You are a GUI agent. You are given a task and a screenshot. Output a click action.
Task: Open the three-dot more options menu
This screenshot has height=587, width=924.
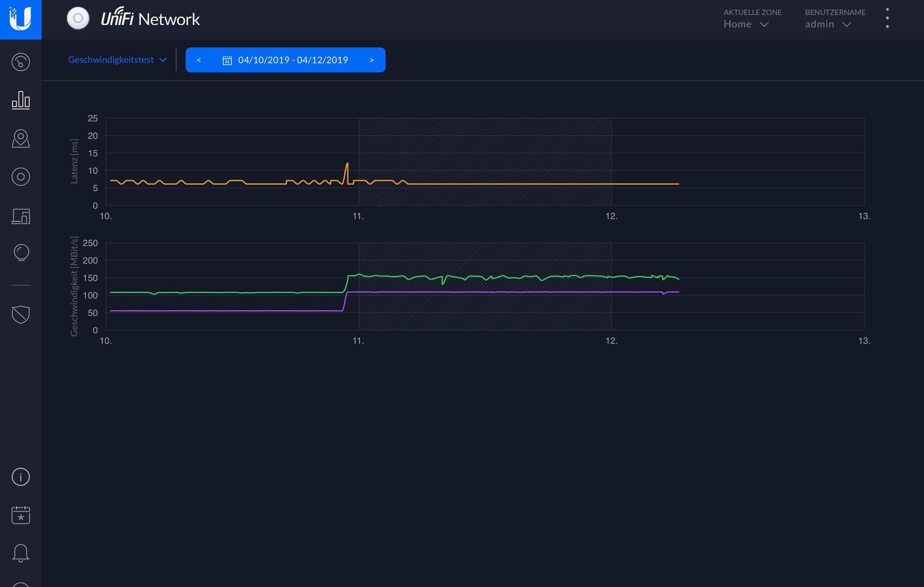887,18
